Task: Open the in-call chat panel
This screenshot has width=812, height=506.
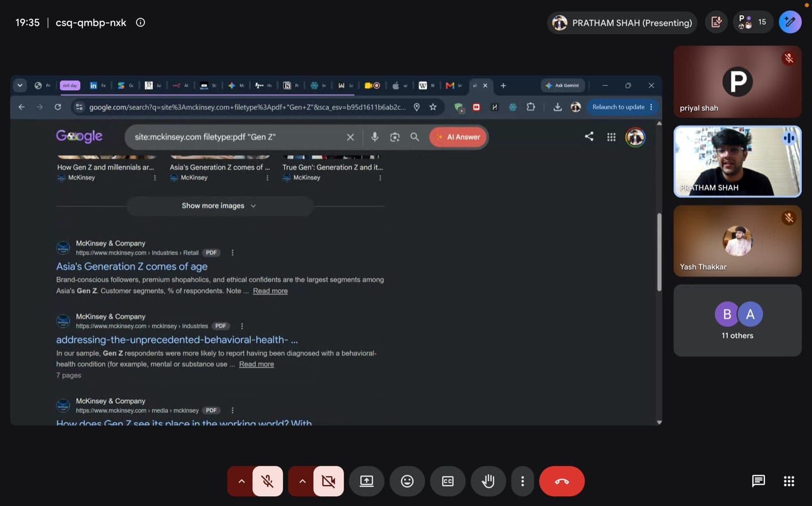Action: 758,481
